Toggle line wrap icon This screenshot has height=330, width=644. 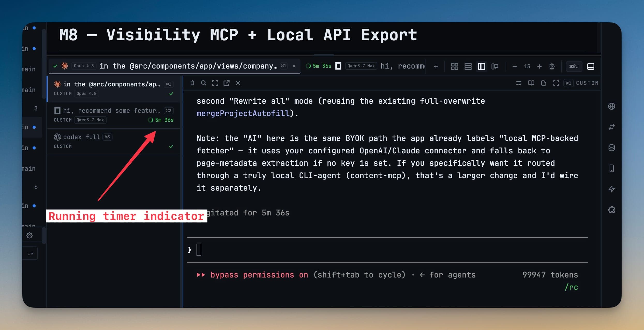tap(519, 83)
